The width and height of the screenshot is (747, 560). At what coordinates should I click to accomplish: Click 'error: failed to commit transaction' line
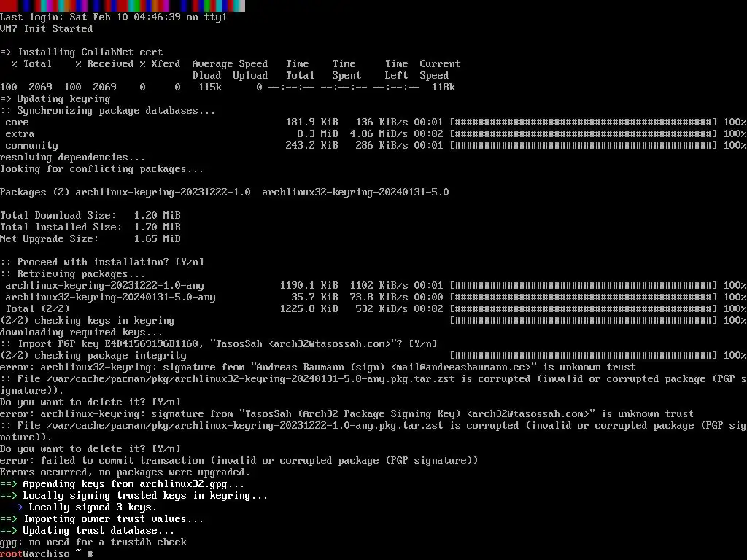(x=239, y=461)
